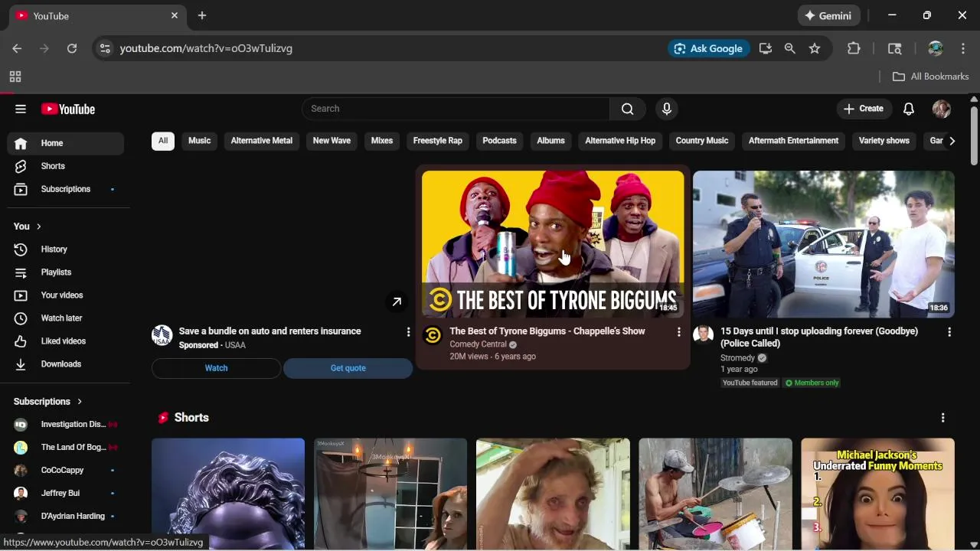This screenshot has height=551, width=980.
Task: Open the YouTube hamburger guide menu
Action: coord(21,109)
